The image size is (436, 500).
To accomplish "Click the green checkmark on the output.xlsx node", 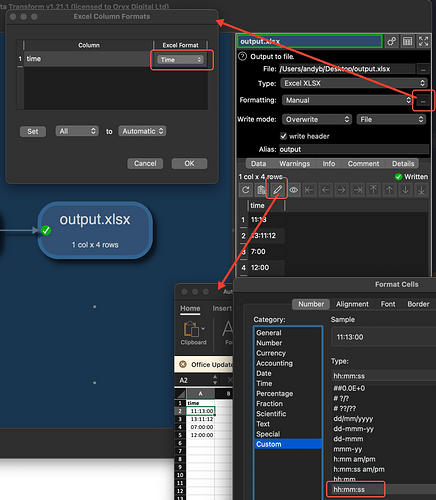I will point(46,230).
